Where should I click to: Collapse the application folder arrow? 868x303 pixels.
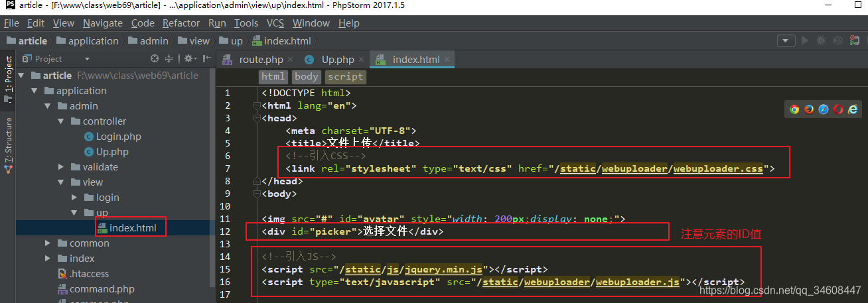point(34,91)
